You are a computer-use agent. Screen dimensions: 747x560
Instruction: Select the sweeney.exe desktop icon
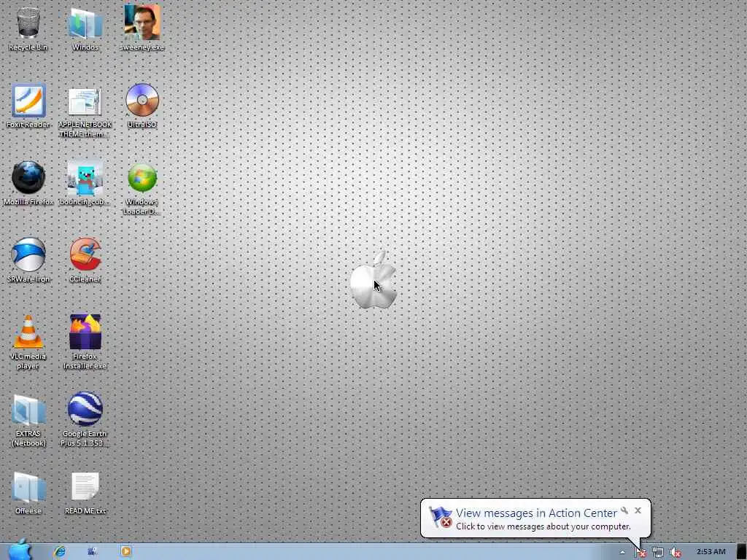(x=142, y=28)
